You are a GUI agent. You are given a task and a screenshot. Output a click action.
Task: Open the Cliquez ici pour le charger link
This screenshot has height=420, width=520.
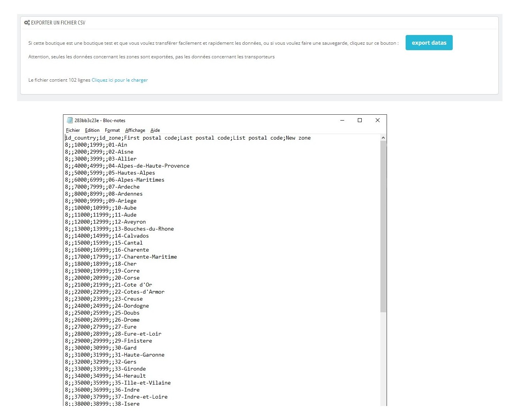pos(120,80)
